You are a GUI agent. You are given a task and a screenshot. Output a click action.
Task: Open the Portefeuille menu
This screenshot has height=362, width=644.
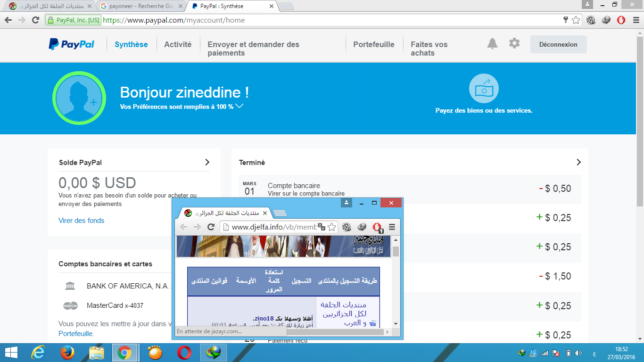pyautogui.click(x=374, y=44)
